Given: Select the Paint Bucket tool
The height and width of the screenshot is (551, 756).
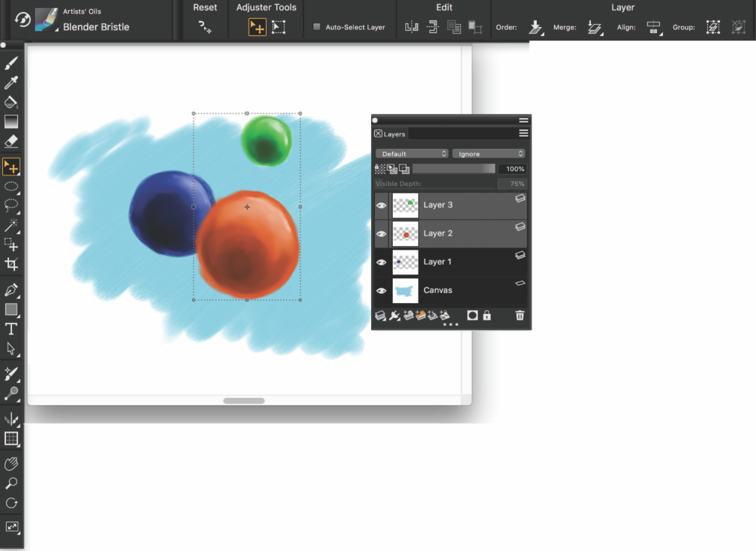Looking at the screenshot, I should click(11, 102).
